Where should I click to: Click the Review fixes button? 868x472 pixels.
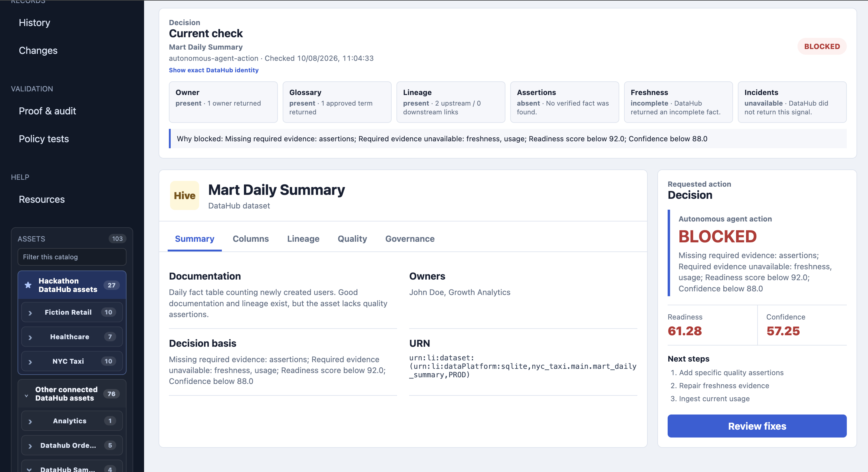pyautogui.click(x=757, y=426)
